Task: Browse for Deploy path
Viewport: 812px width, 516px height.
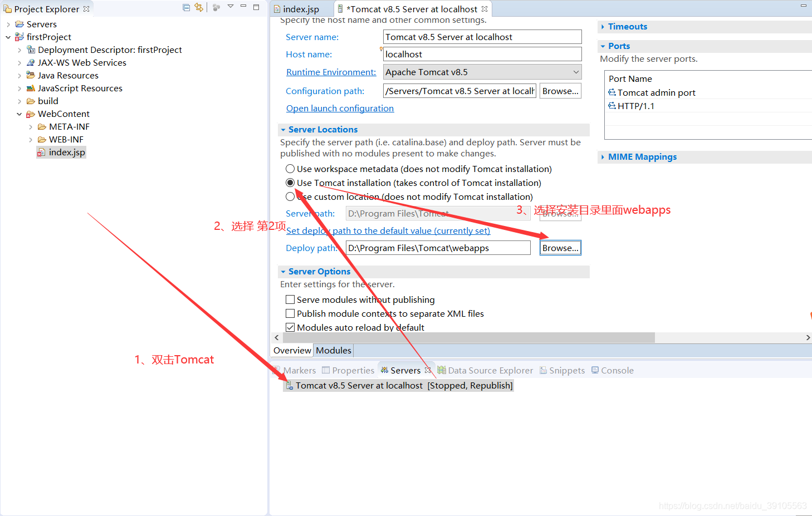Action: pyautogui.click(x=560, y=248)
